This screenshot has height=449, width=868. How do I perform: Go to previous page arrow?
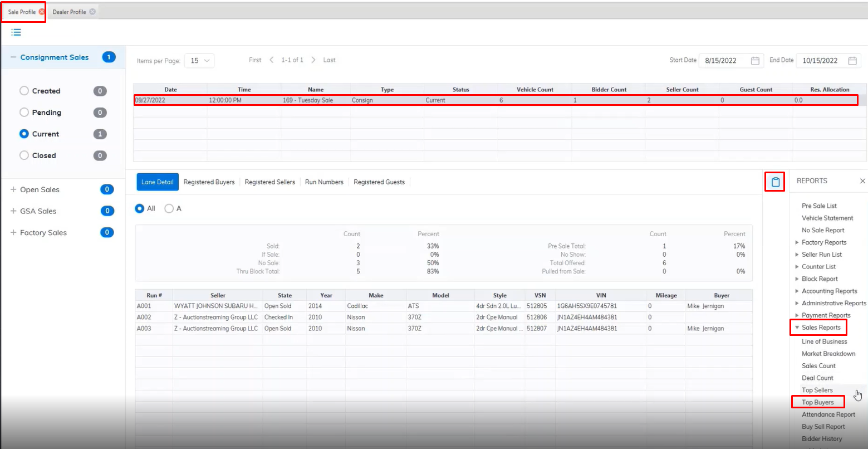click(x=272, y=60)
